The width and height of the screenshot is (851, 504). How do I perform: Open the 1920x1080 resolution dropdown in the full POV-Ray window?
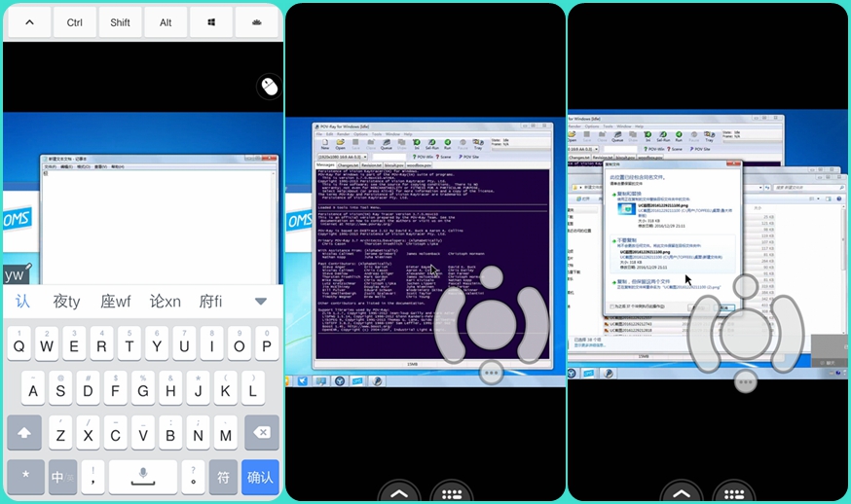coord(343,157)
